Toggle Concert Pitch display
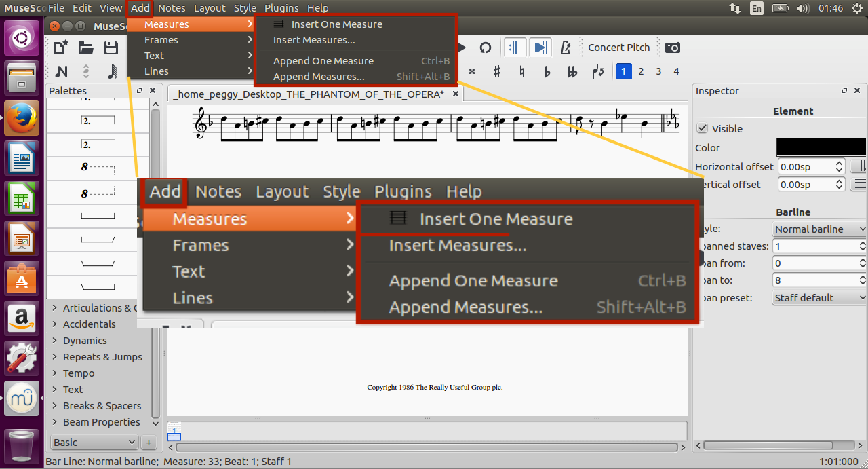This screenshot has width=868, height=469. point(618,48)
